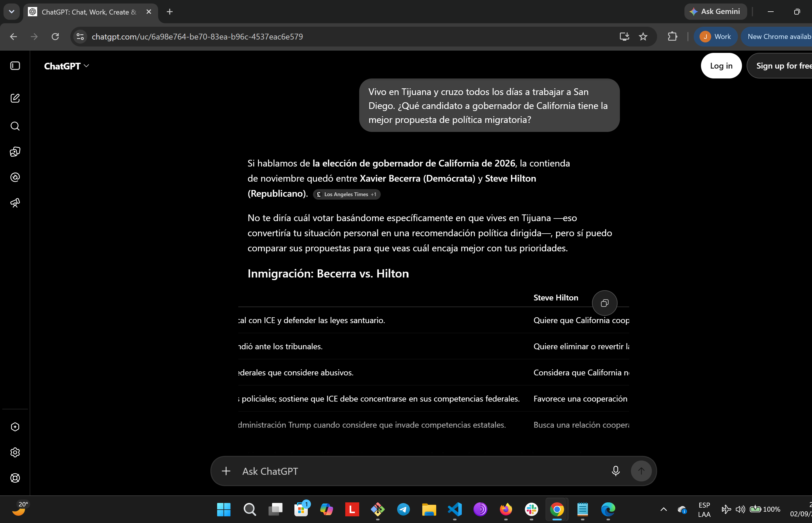This screenshot has height=523, width=812.
Task: Click the cell 'Considera que California'
Action: (x=581, y=372)
